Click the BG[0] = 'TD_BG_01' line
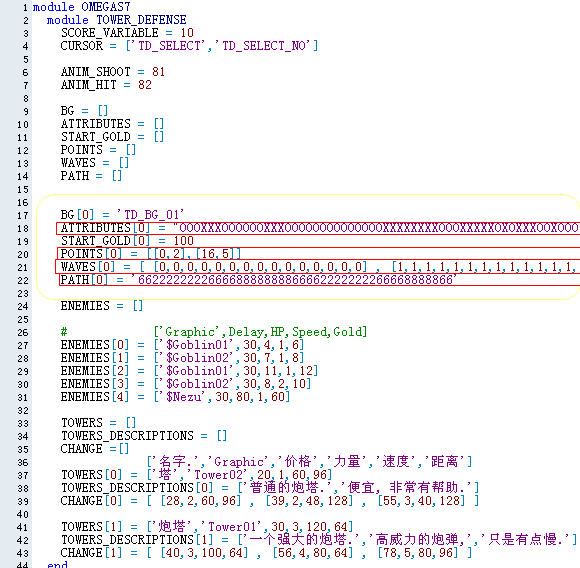Viewport: 580px width, 568px height. [x=122, y=215]
